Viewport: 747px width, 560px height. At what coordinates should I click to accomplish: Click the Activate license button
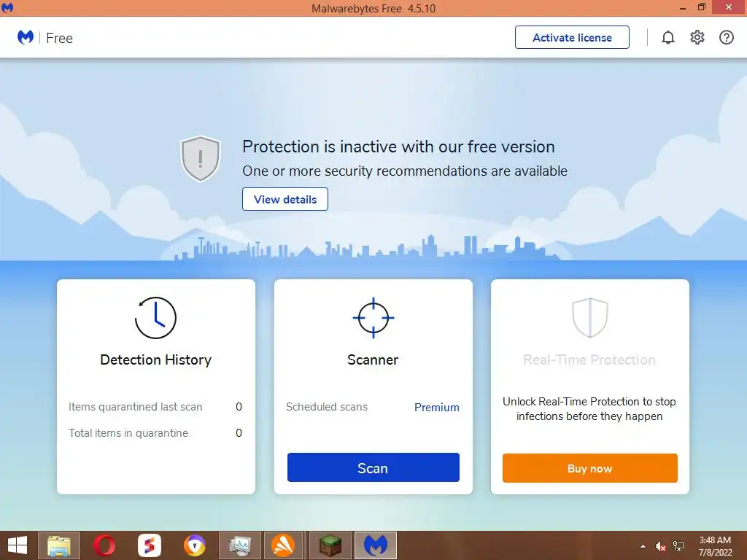572,37
